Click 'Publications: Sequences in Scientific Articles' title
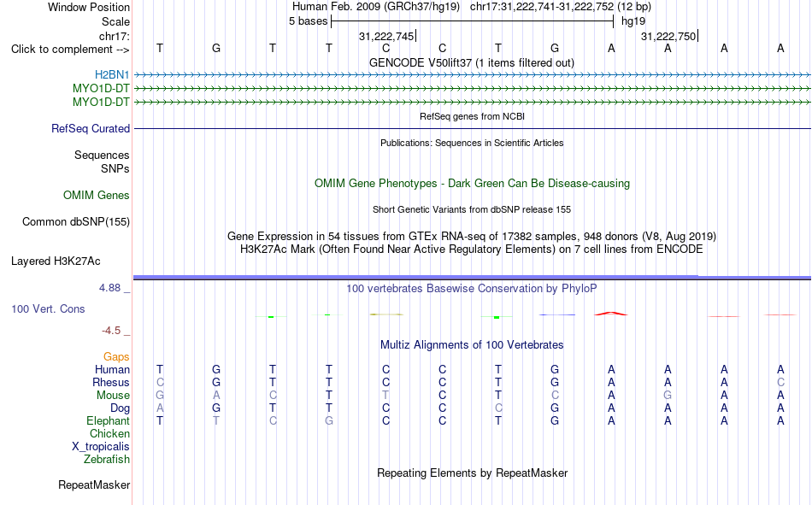 point(472,143)
